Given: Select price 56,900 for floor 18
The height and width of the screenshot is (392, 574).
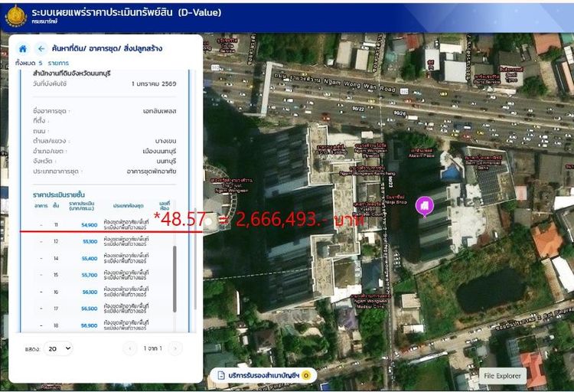Looking at the screenshot, I should pos(90,325).
